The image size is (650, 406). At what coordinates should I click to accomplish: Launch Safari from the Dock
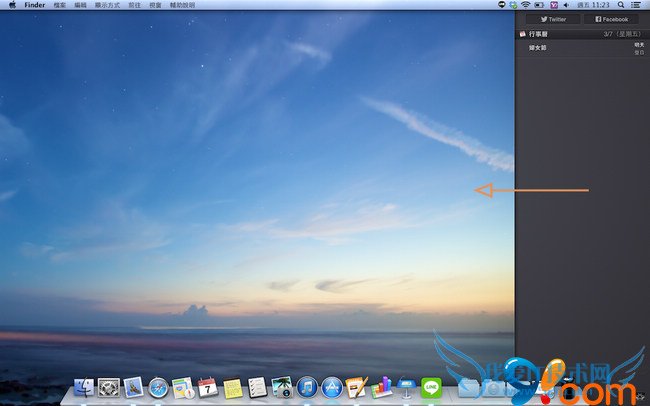158,387
